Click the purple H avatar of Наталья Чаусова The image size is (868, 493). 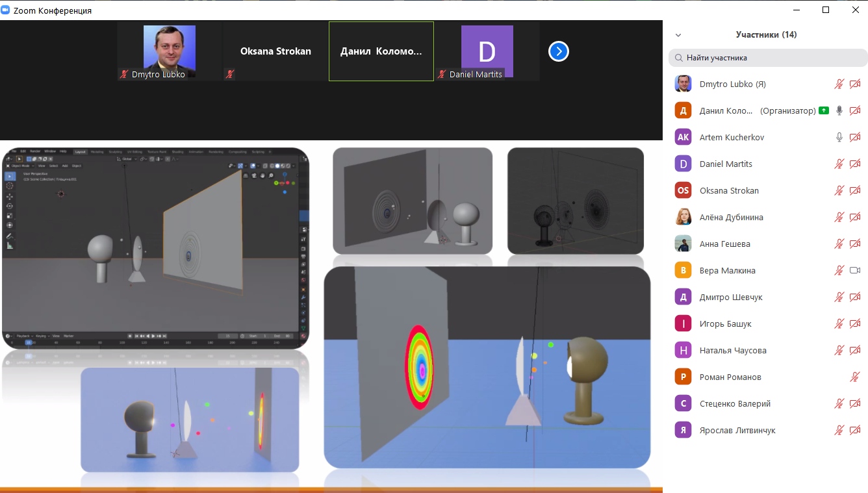pos(683,350)
